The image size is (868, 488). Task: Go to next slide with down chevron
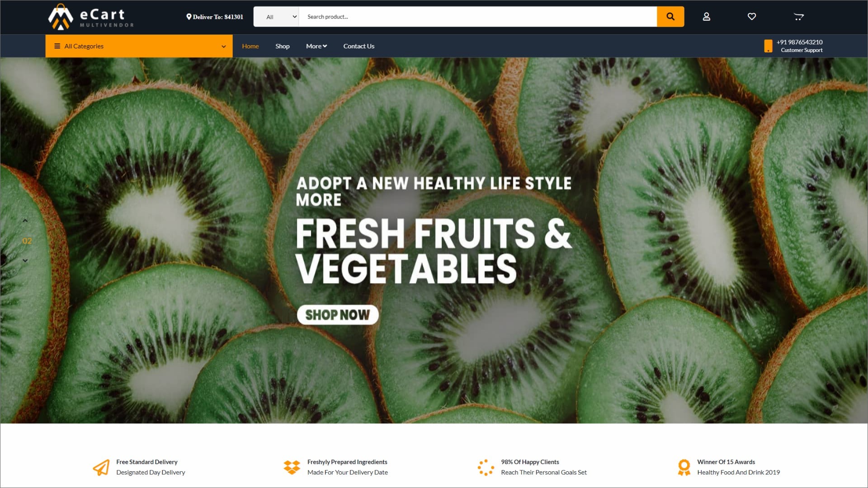click(25, 260)
